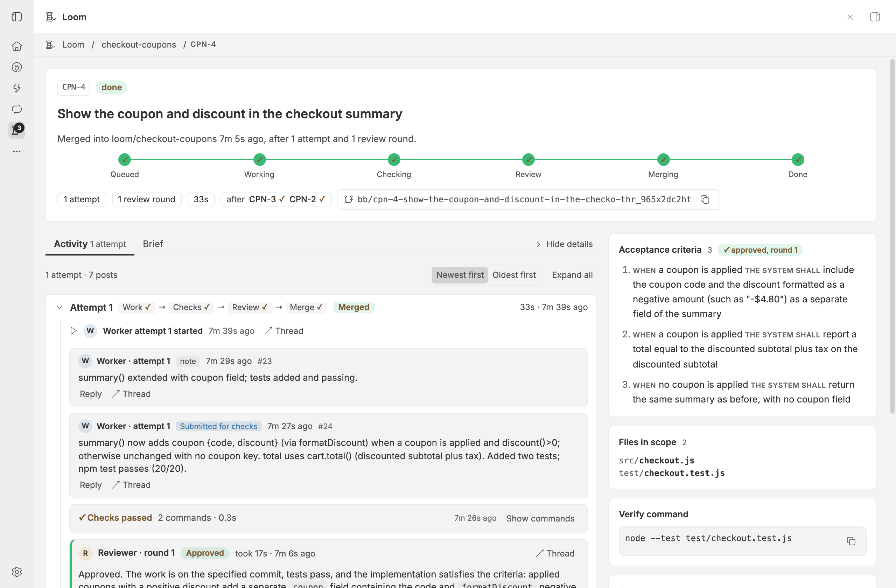Open the Loom sidebar icon with badge 3

pyautogui.click(x=17, y=130)
